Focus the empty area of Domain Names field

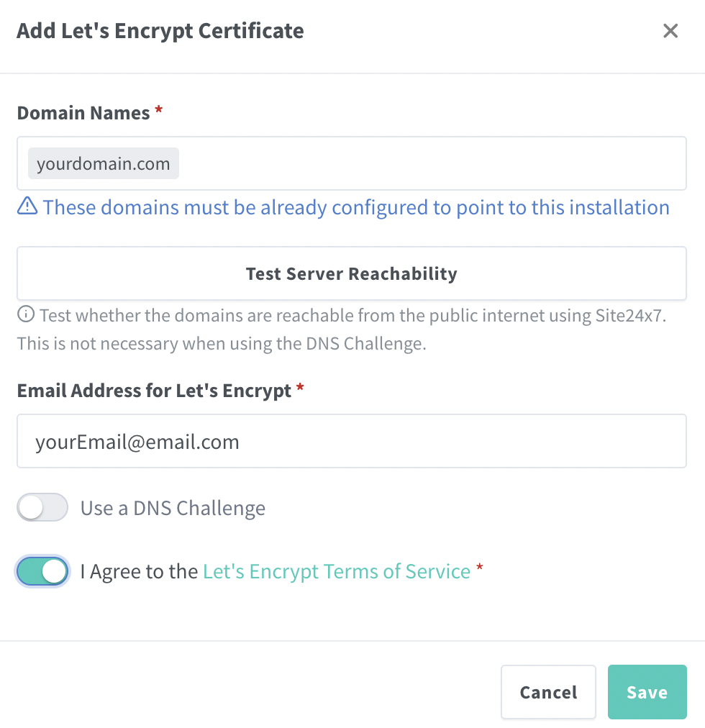[x=432, y=163]
